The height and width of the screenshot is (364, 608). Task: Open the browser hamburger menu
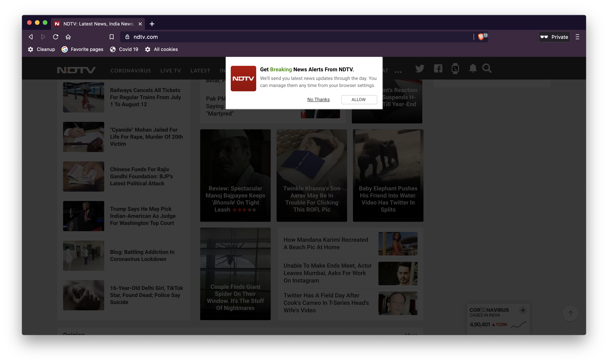(577, 37)
